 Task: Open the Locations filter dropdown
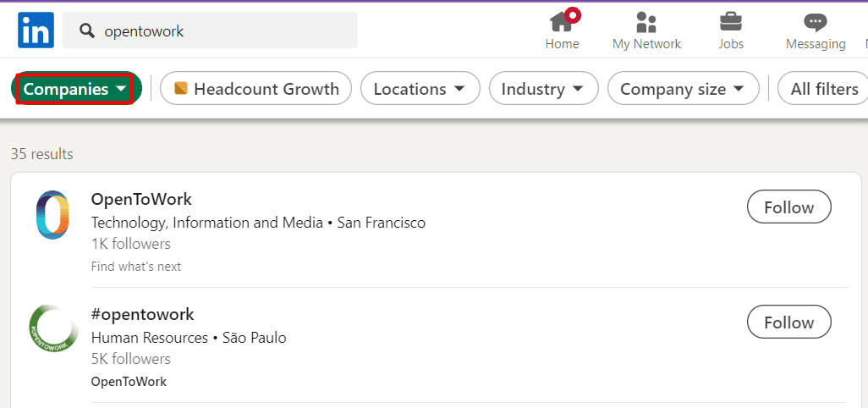[x=420, y=89]
